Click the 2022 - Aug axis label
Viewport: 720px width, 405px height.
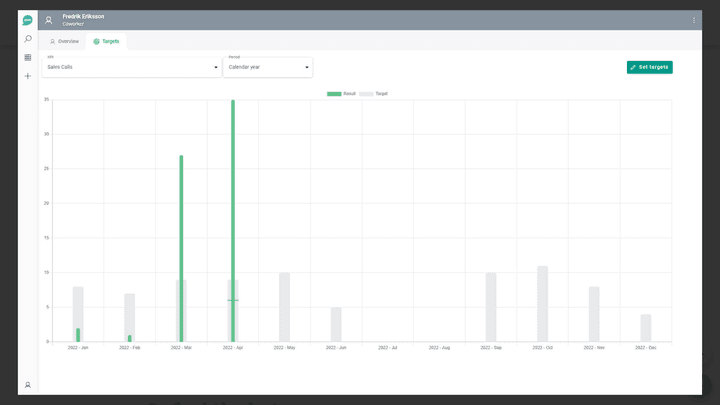pyautogui.click(x=439, y=348)
